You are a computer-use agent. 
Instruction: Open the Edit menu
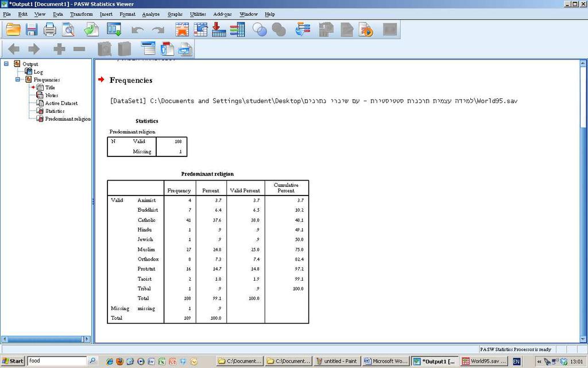pos(22,14)
